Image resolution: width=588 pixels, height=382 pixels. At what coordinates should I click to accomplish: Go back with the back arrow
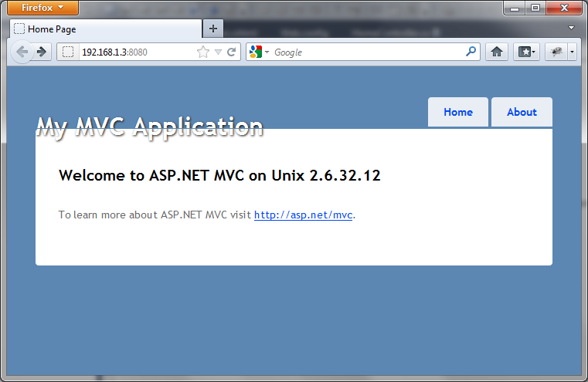pyautogui.click(x=22, y=52)
